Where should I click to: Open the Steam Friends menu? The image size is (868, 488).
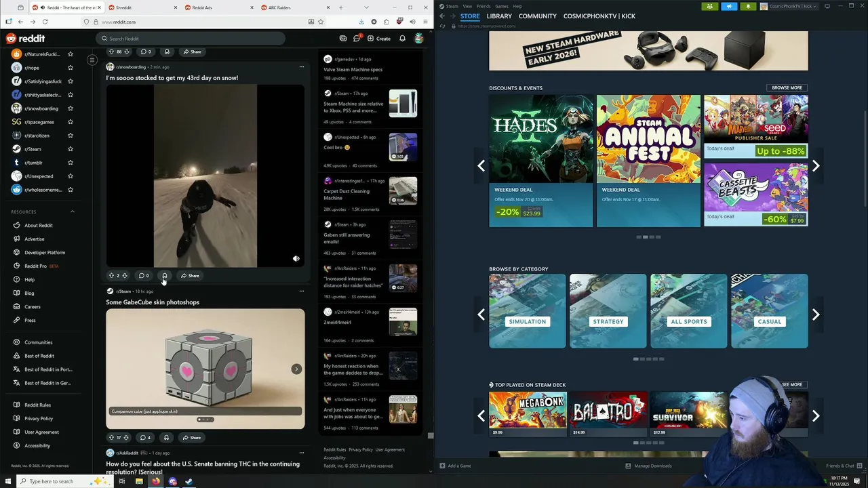click(484, 6)
